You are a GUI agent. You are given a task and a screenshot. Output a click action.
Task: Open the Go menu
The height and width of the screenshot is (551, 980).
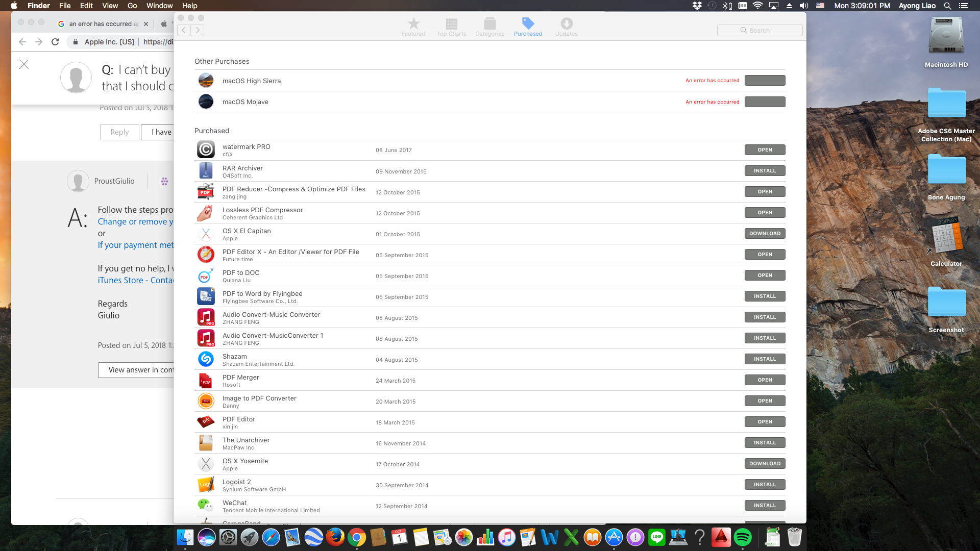tap(132, 6)
